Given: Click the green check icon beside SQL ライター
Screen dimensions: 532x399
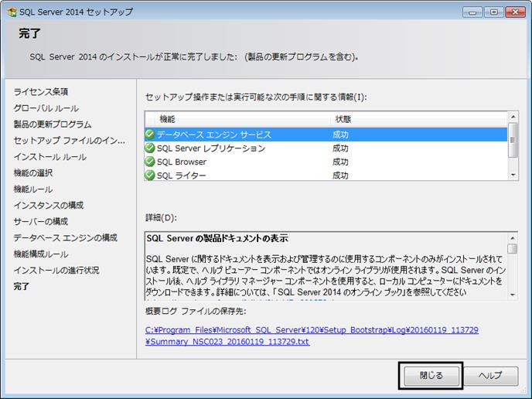Looking at the screenshot, I should [x=150, y=175].
